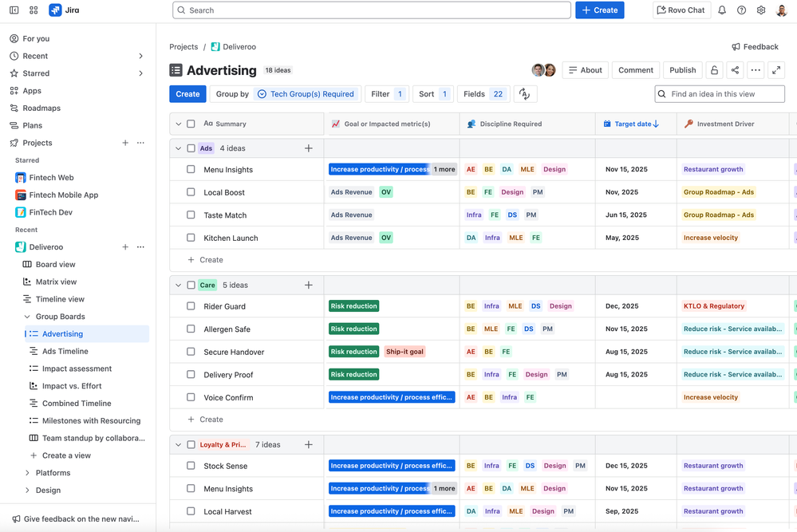797x532 pixels.
Task: Click the OV tag on Local Boost
Action: pos(386,192)
